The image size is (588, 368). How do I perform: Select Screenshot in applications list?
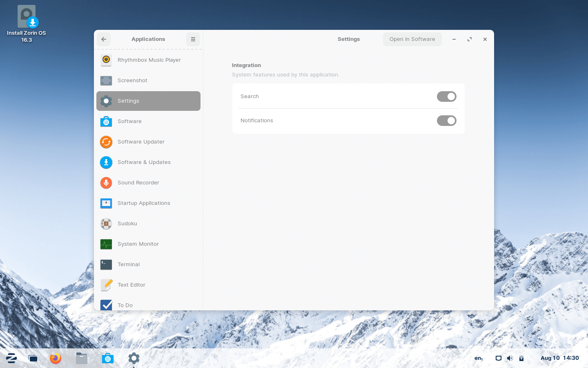tap(149, 81)
